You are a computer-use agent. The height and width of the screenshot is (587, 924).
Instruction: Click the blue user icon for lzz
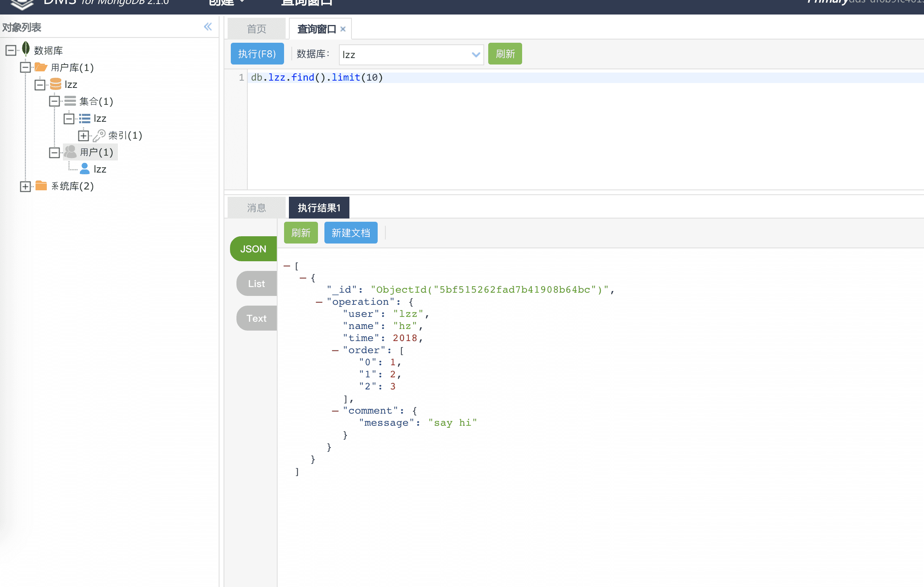tap(85, 169)
